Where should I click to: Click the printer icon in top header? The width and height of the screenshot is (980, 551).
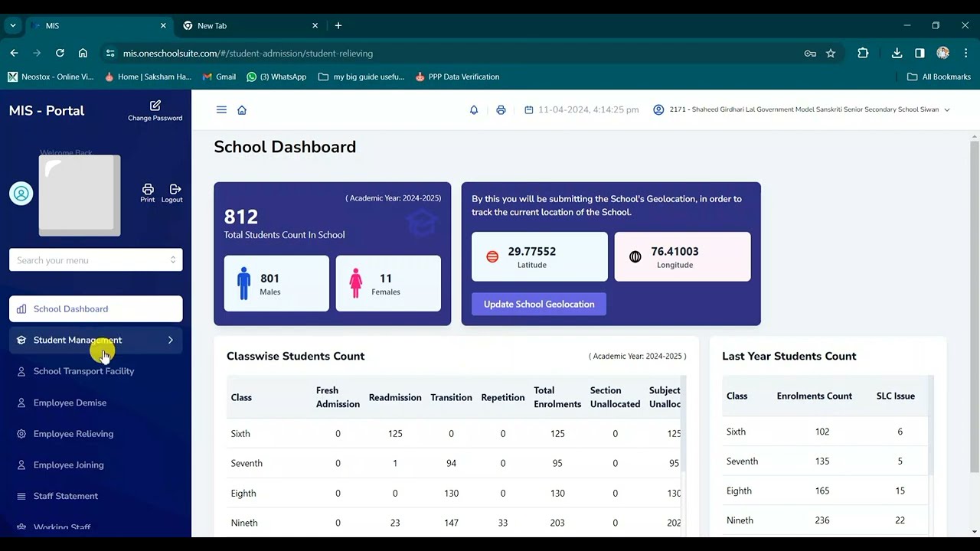pos(501,110)
